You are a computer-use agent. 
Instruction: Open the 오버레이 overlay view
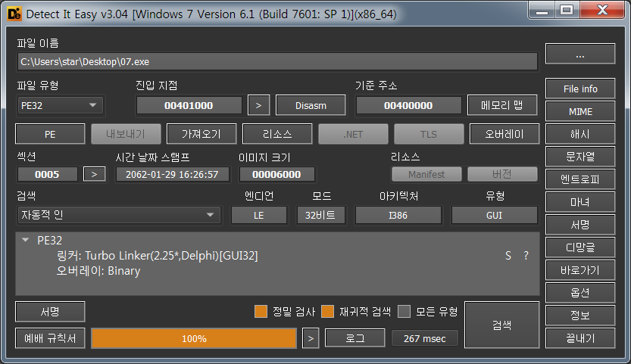pos(504,134)
